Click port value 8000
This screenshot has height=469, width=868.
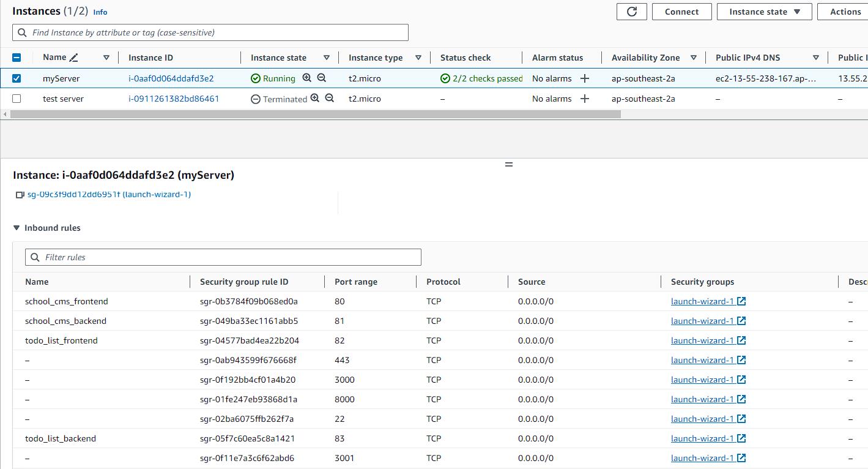pos(344,399)
